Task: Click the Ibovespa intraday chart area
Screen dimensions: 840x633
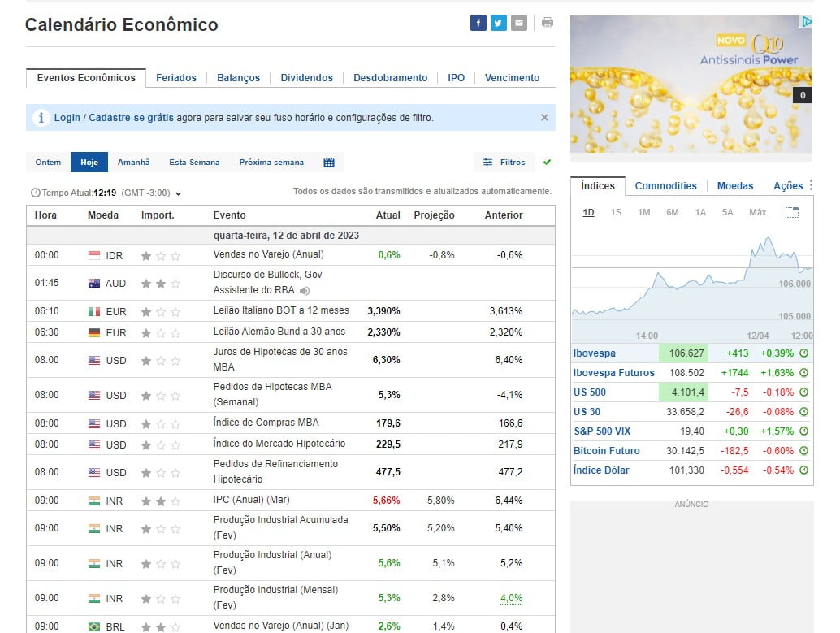Action: point(691,284)
